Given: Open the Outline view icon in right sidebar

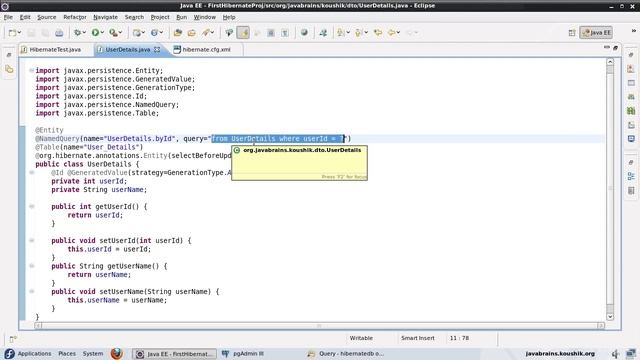Looking at the screenshot, I should (x=631, y=176).
